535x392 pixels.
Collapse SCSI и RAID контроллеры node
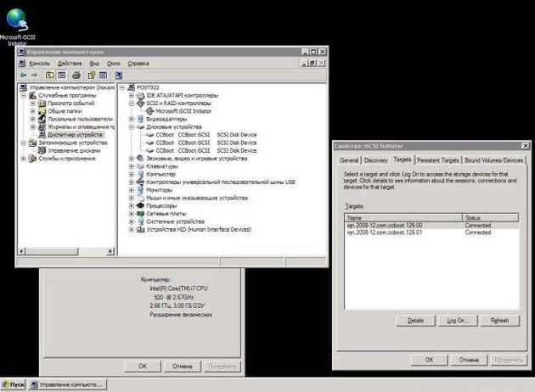pyautogui.click(x=132, y=104)
